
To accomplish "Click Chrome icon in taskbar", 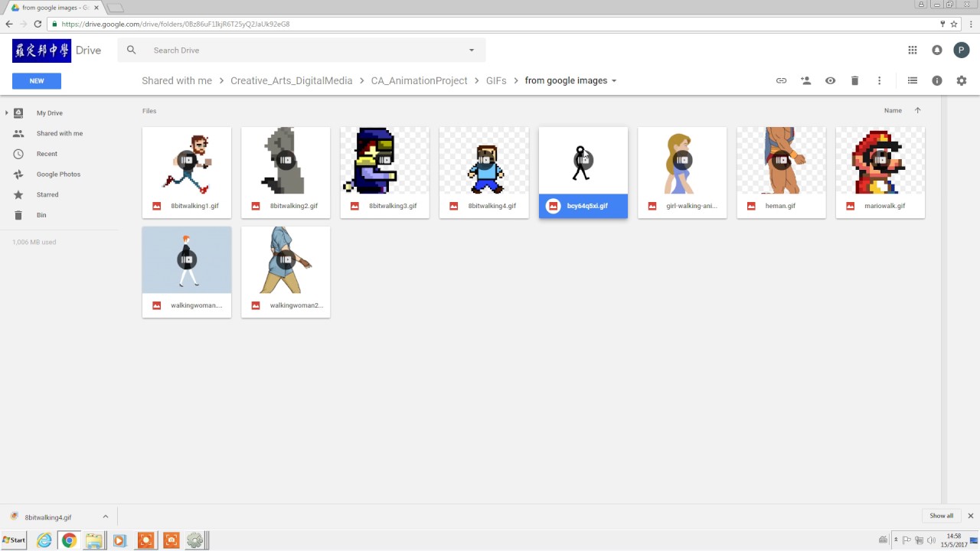I will (69, 540).
